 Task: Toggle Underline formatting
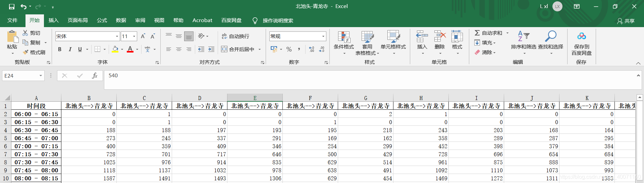(80, 49)
